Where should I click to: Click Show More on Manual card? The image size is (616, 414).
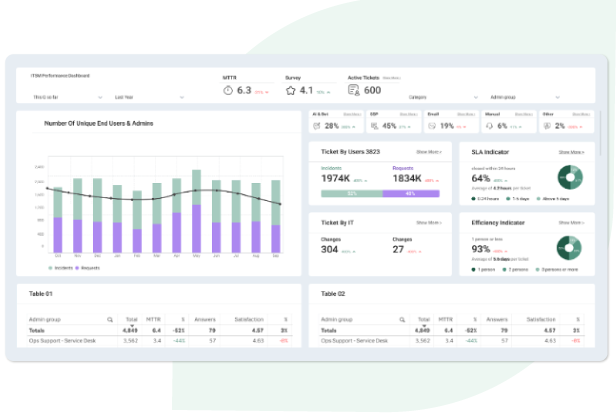[524, 114]
